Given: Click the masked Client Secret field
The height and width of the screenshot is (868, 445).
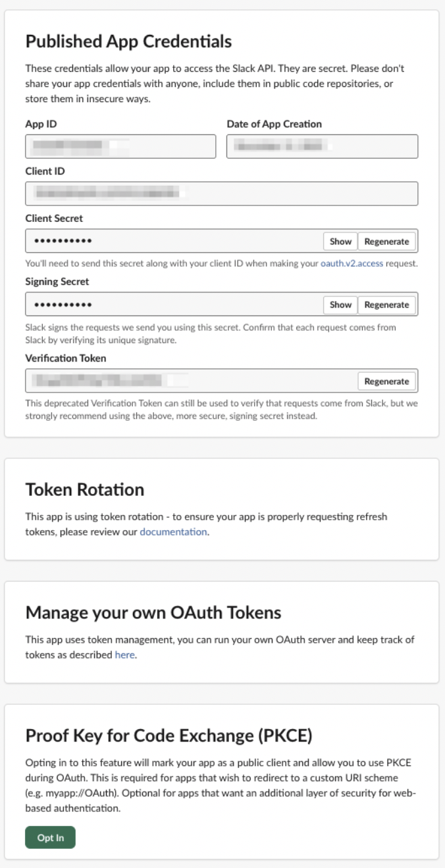Looking at the screenshot, I should (x=171, y=241).
